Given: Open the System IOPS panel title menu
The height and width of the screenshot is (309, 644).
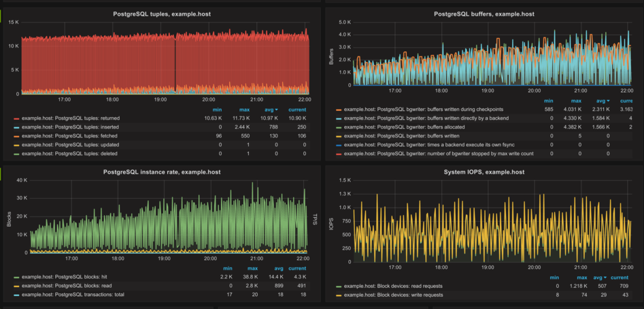Looking at the screenshot, I should coord(484,172).
